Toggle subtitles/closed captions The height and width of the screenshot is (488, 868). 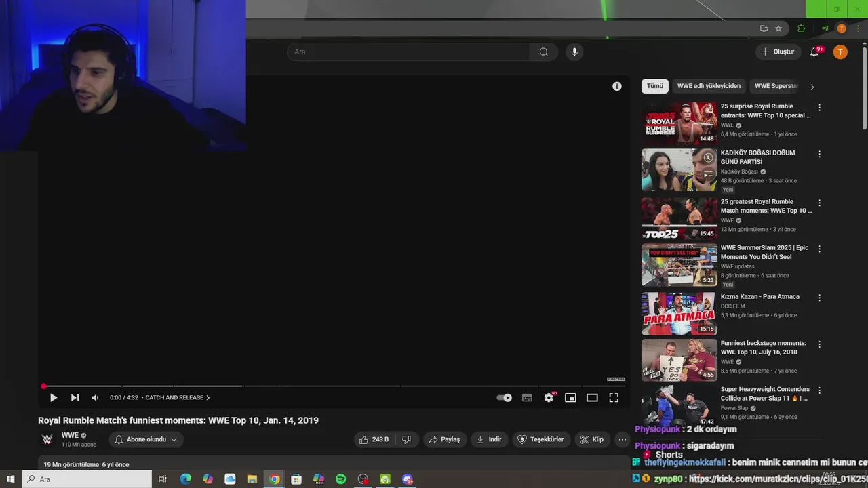[527, 398]
